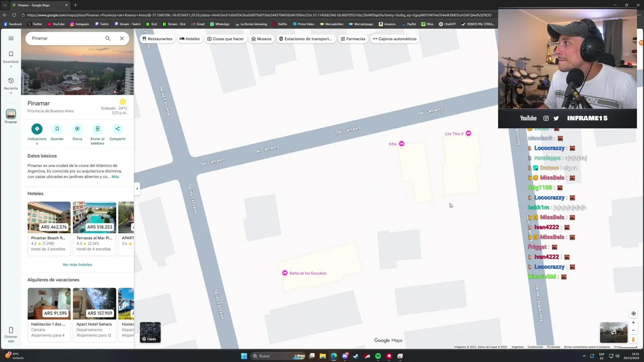This screenshot has width=644, height=362.
Task: Show hidden system tray icons
Action: coord(584,356)
